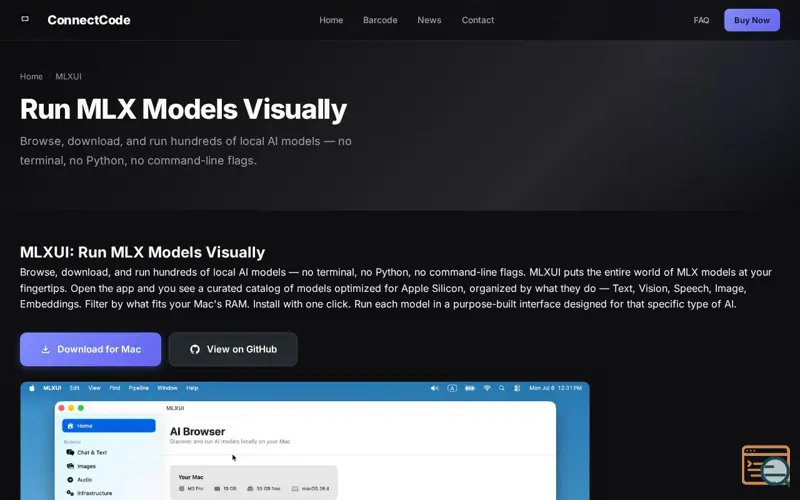The image size is (800, 500).
Task: Click the ConnectCode logo icon
Action: 24,19
